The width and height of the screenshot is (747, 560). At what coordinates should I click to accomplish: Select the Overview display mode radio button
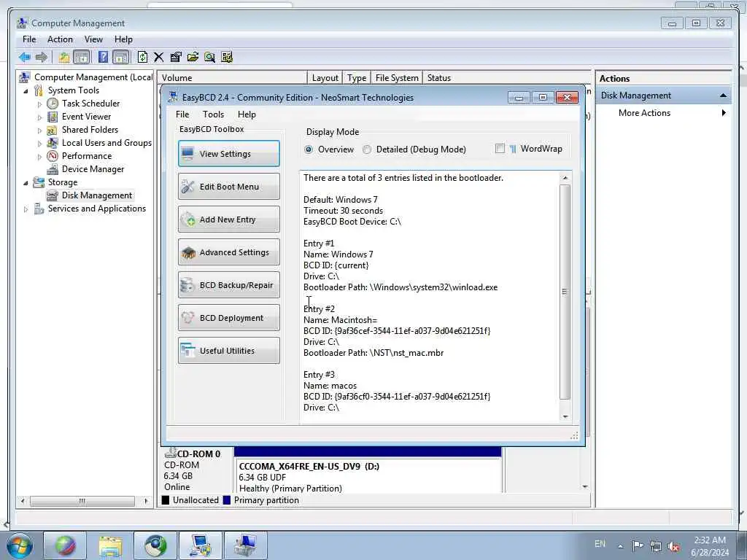(x=309, y=149)
